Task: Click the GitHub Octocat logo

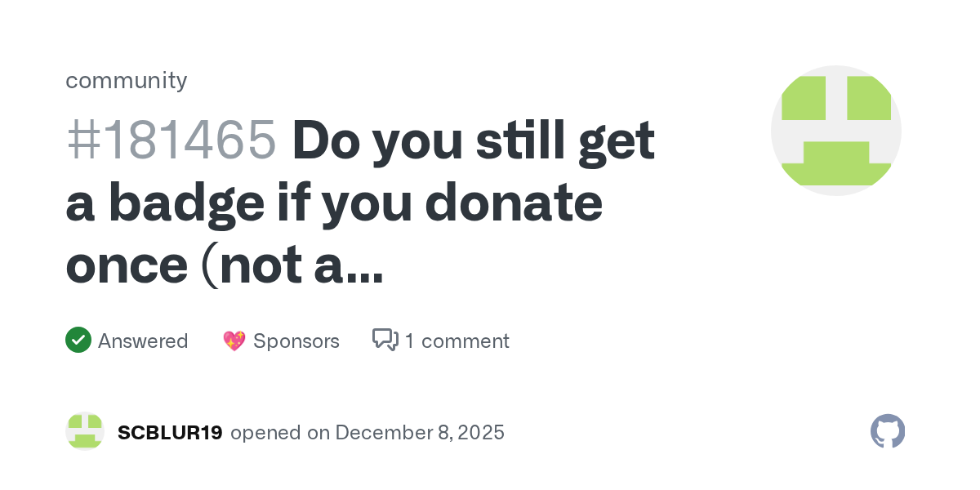Action: click(888, 431)
